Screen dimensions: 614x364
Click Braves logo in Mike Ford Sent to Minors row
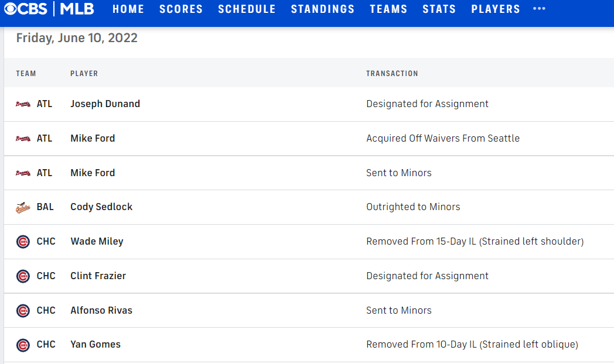click(23, 173)
